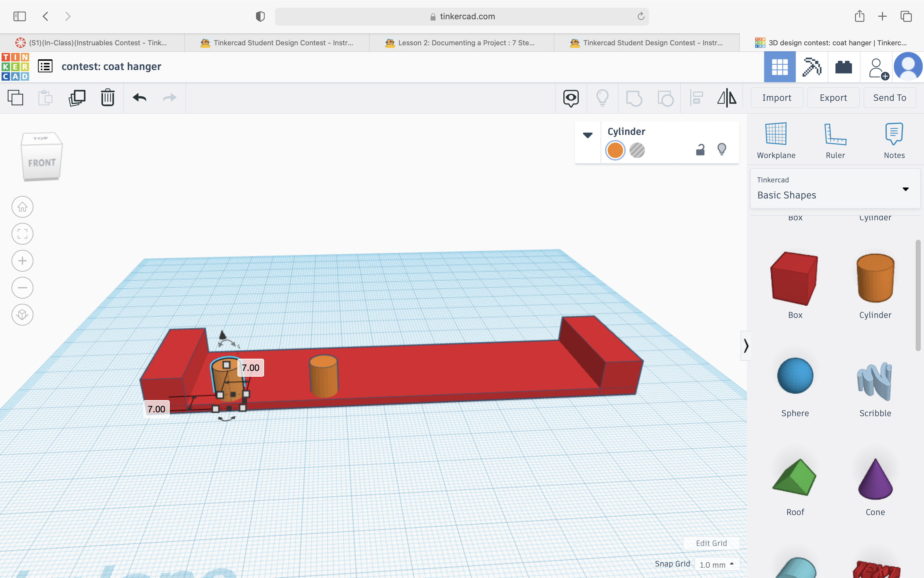Click the tinkercad.com address bar
Image resolution: width=924 pixels, height=578 pixels.
pos(462,16)
